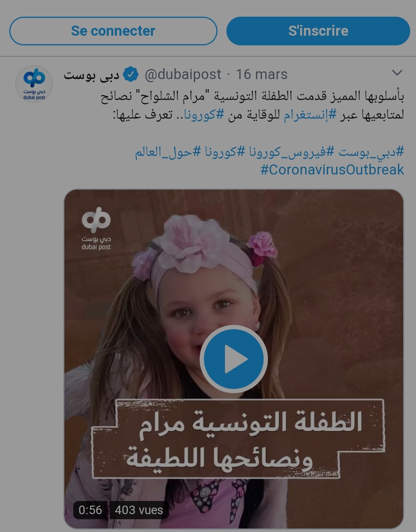Click the 403 vues view counter
416x532 pixels.
click(x=139, y=510)
